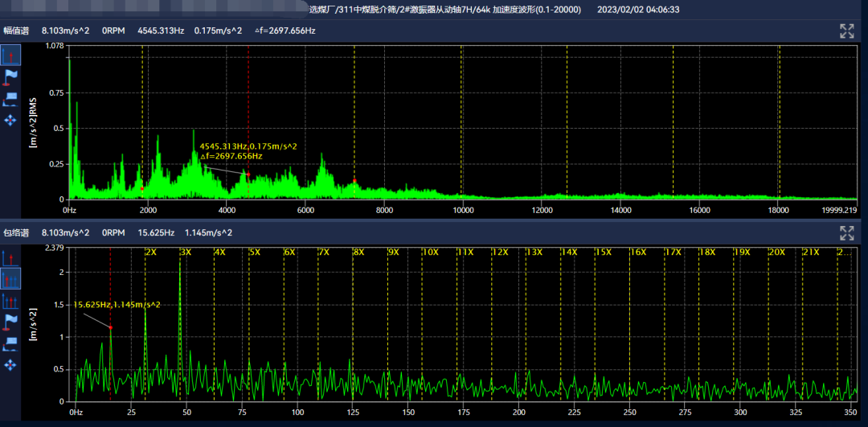Select single cursor tool in 包络谱 panel
The image size is (868, 427).
pyautogui.click(x=10, y=257)
